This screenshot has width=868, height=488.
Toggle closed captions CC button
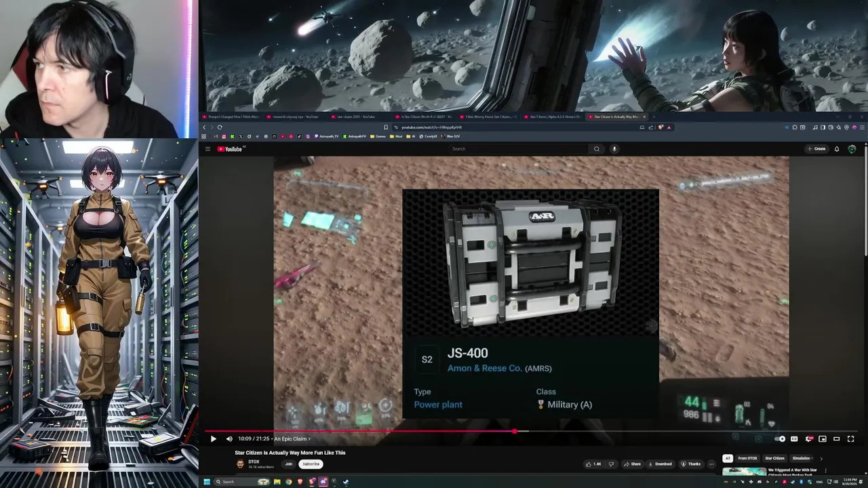(x=794, y=439)
